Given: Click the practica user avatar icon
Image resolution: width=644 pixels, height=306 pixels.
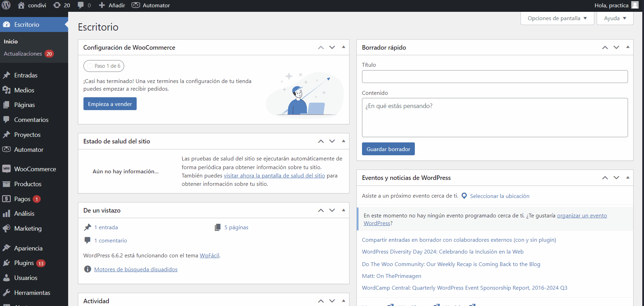Looking at the screenshot, I should [x=635, y=5].
